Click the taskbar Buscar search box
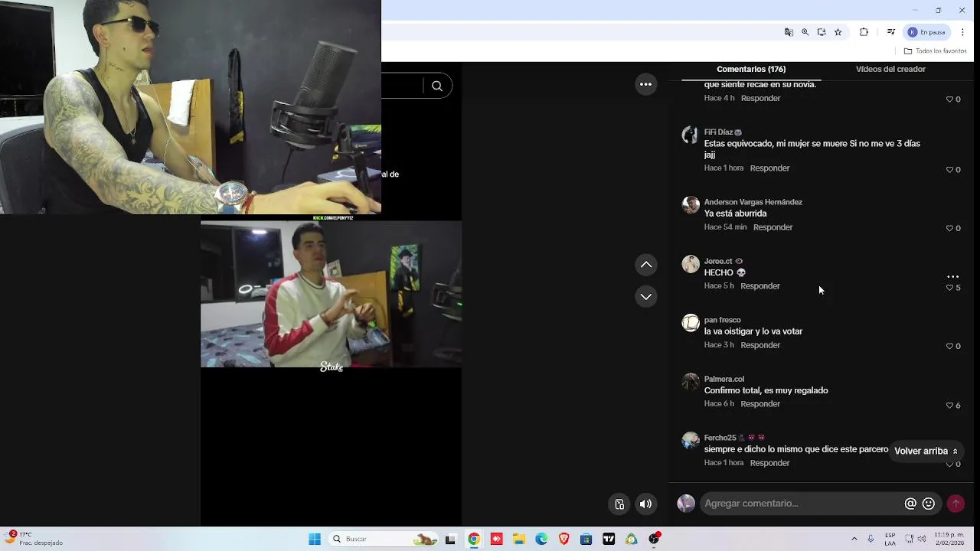980x551 pixels. 384,539
